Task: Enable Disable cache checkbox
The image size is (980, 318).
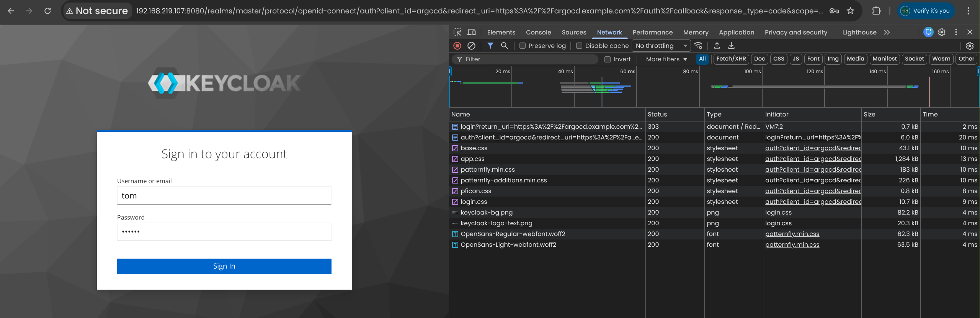Action: tap(579, 46)
